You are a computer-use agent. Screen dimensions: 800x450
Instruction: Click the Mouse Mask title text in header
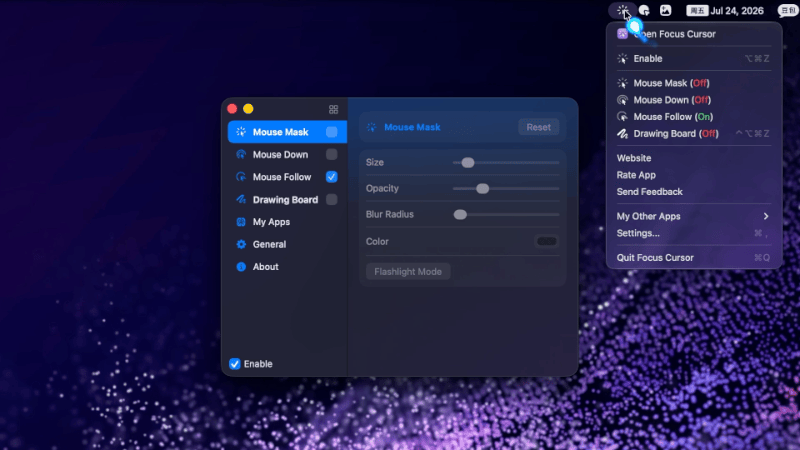(412, 127)
